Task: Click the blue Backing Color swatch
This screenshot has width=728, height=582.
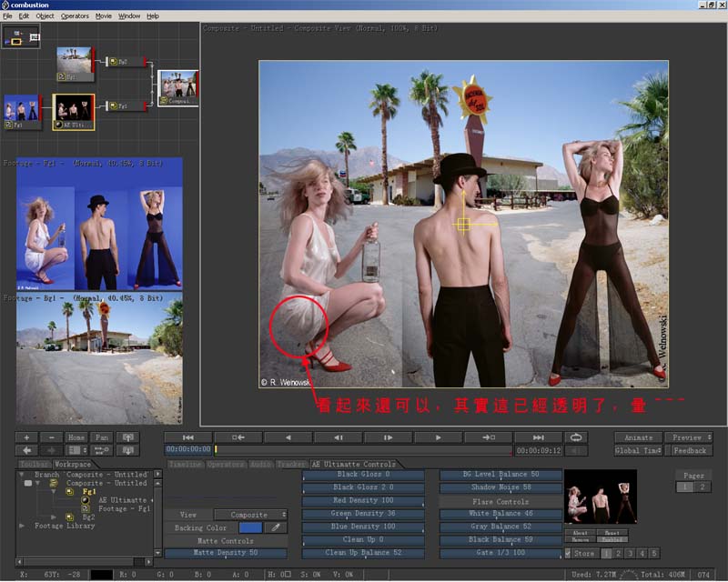Action: 251,527
